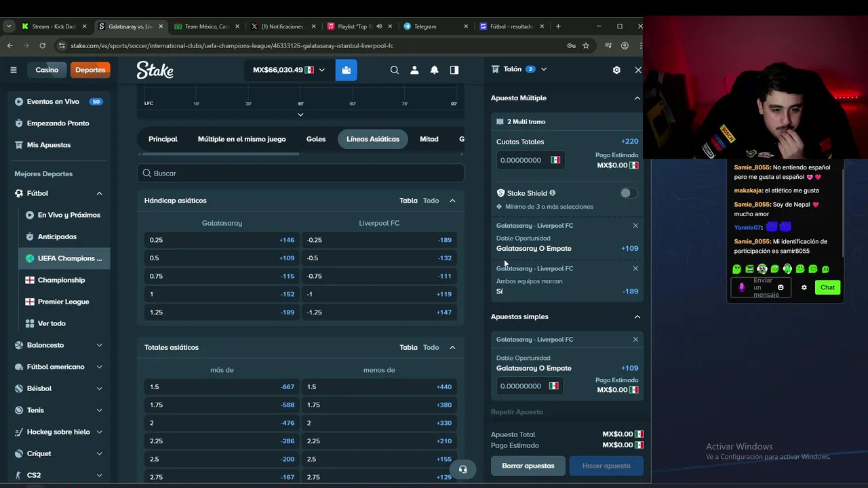The height and width of the screenshot is (488, 868).
Task: Collapse the Hándicap asiáticos section
Action: pos(452,201)
